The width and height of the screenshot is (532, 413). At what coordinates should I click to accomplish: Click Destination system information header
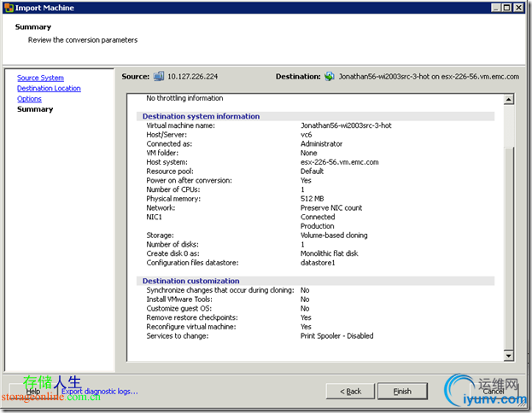201,116
